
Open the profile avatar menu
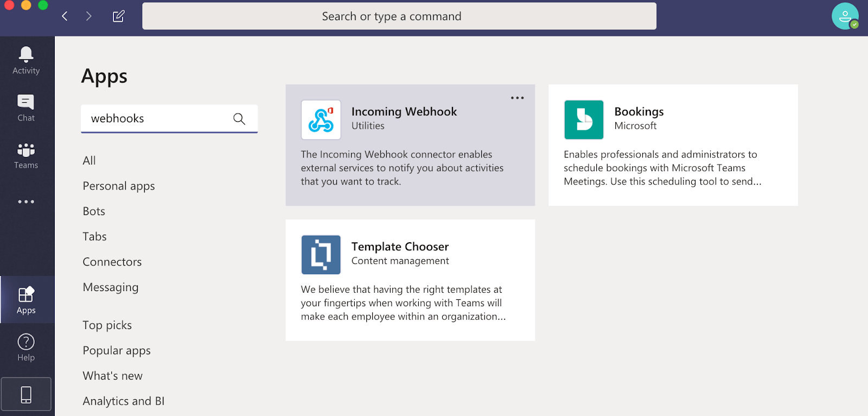[x=845, y=16]
